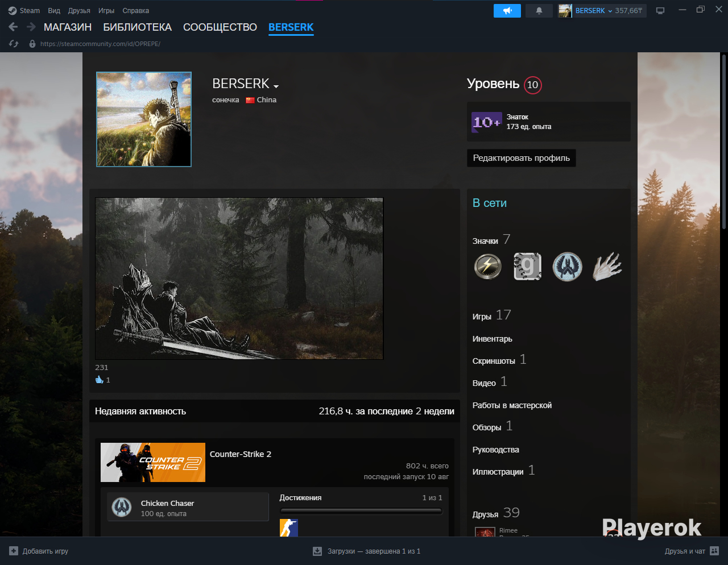
Task: Click the 10+ level badge icon
Action: pos(487,122)
